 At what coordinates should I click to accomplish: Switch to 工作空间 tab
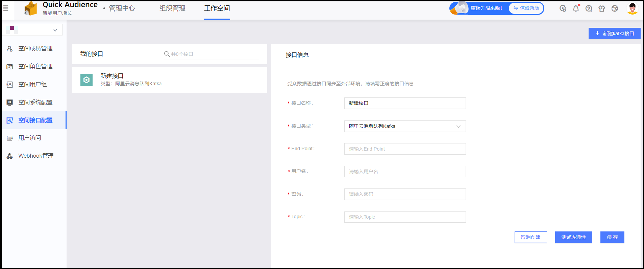click(217, 8)
